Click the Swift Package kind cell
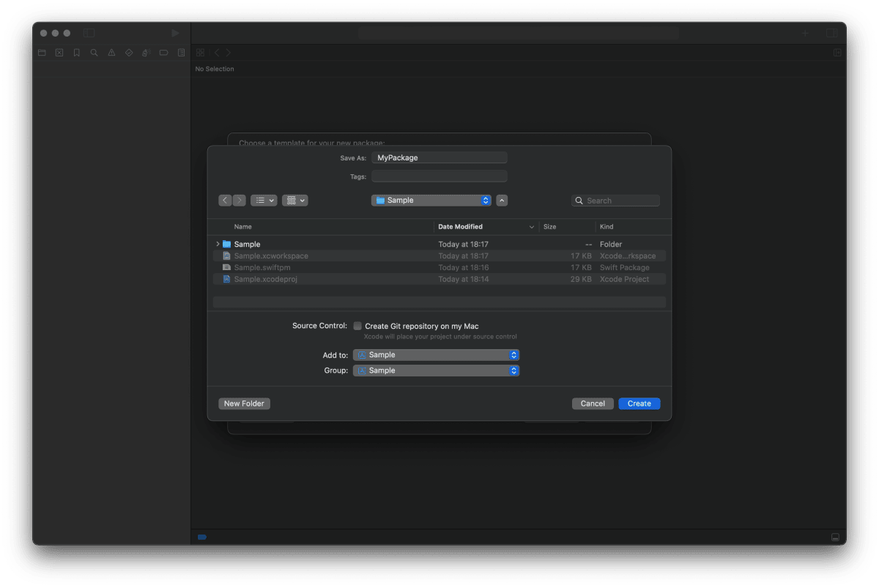The height and width of the screenshot is (588, 879). [624, 267]
